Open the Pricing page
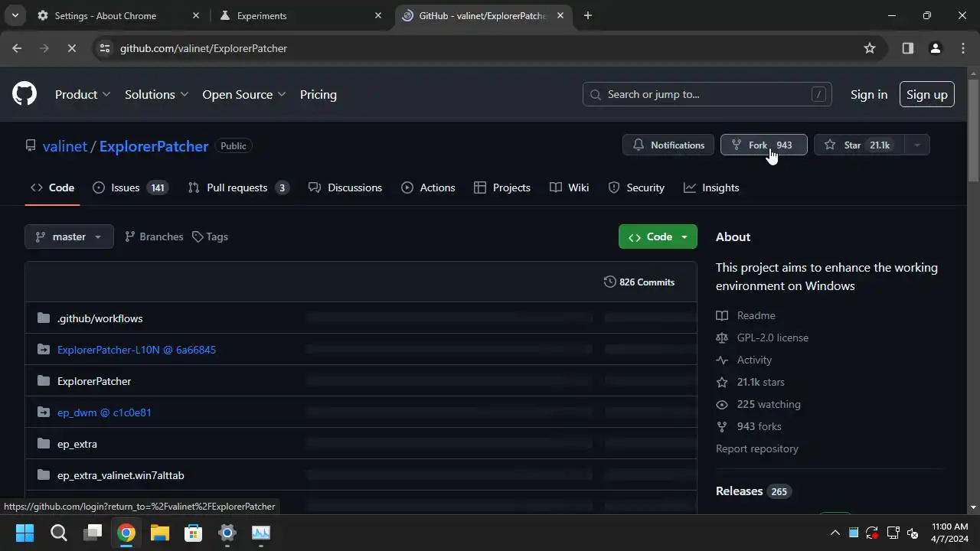This screenshot has width=980, height=551. coord(318,94)
